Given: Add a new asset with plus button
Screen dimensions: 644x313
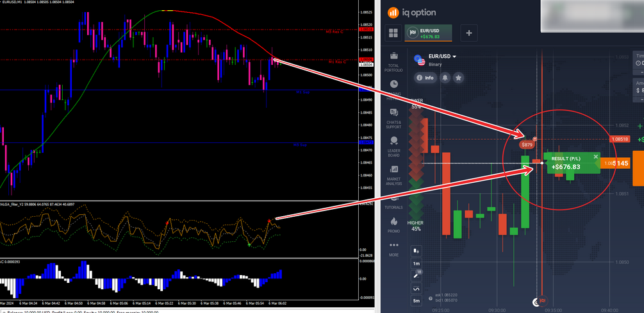Looking at the screenshot, I should coord(469,33).
